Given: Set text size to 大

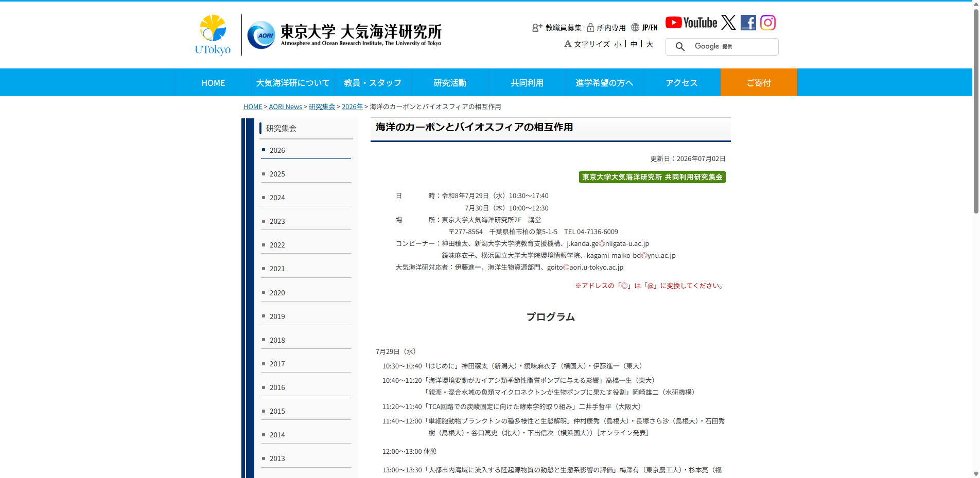Looking at the screenshot, I should tap(650, 44).
